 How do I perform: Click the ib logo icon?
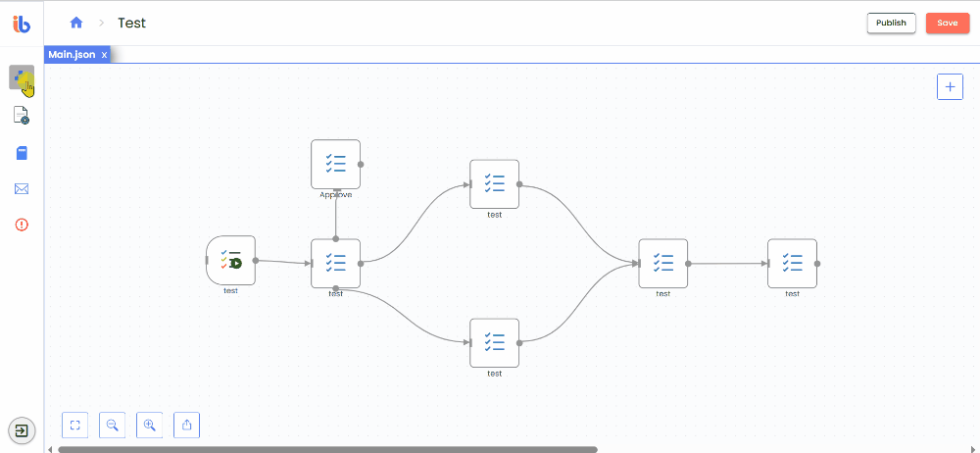pyautogui.click(x=22, y=24)
